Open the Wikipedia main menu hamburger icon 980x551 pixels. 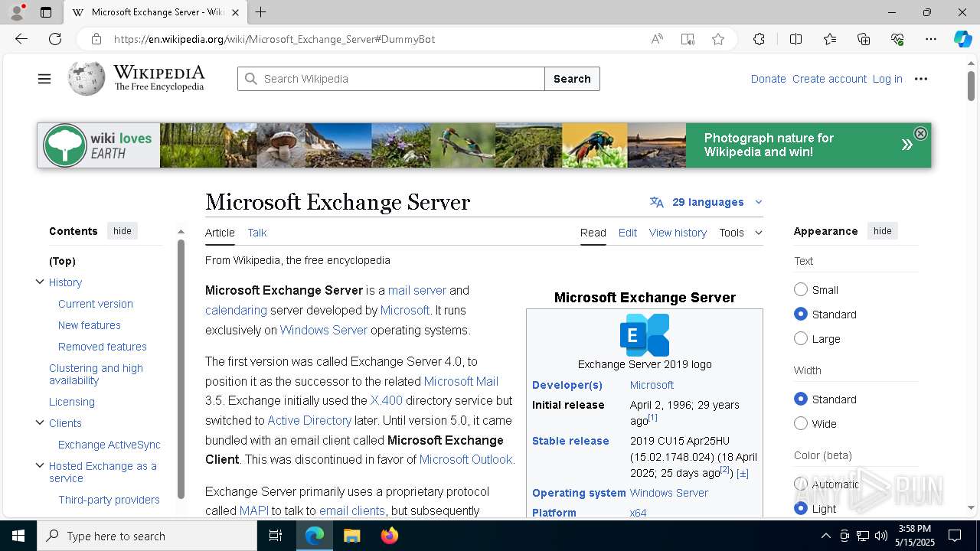[x=44, y=79]
